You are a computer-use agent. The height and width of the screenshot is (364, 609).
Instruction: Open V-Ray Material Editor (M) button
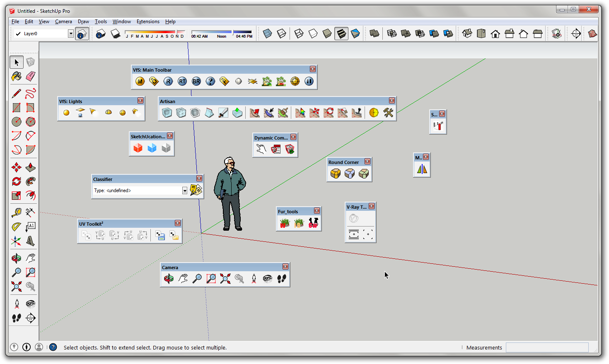[x=140, y=81]
